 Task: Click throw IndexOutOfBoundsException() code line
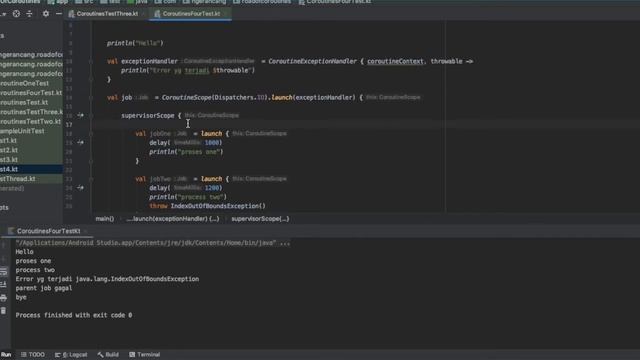click(207, 206)
